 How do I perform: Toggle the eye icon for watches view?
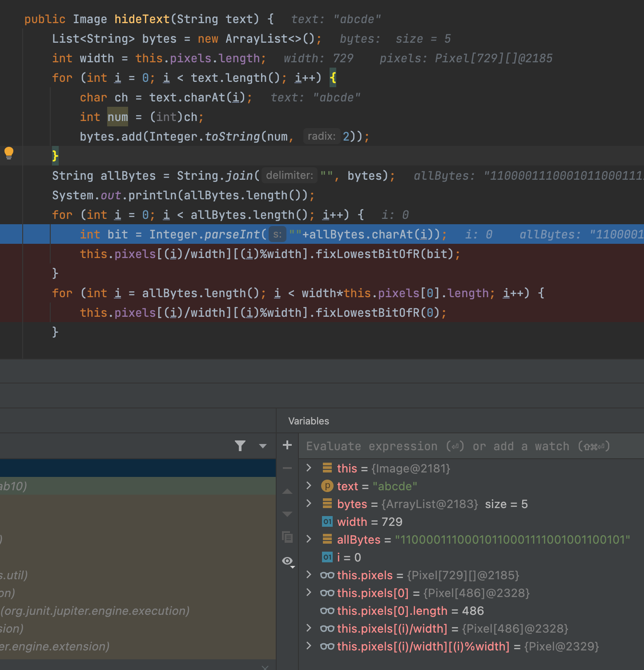point(288,561)
